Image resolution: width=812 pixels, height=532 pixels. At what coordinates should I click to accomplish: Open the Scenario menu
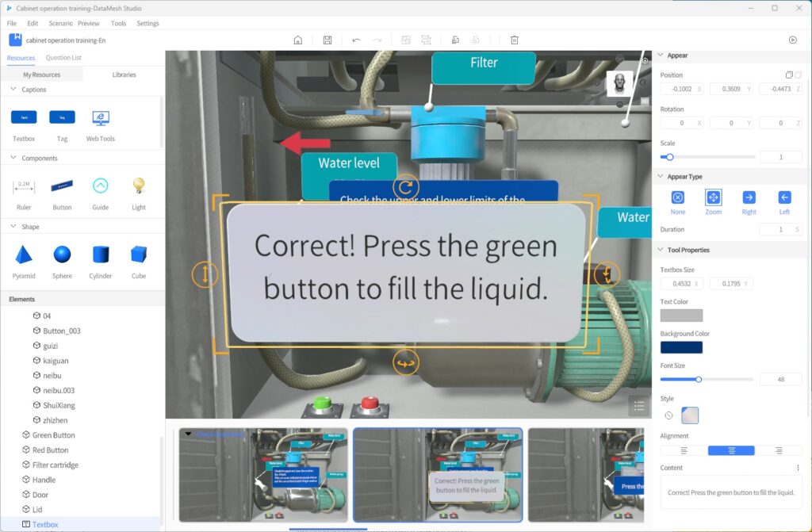point(60,24)
